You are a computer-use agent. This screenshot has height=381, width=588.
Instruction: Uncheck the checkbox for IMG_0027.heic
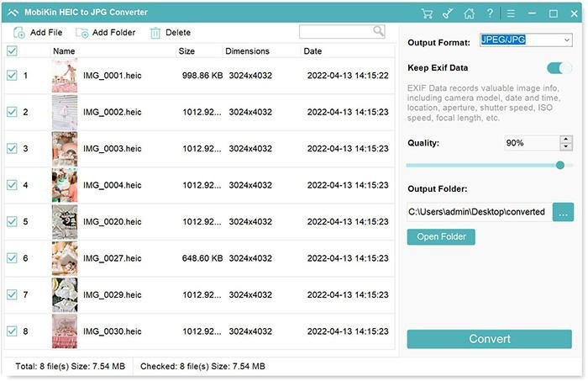tap(12, 258)
